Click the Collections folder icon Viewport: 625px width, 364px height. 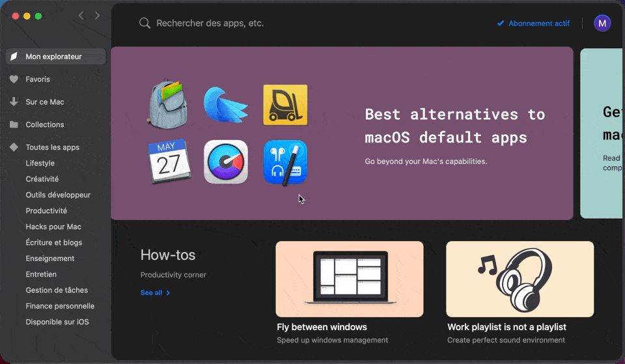[x=14, y=124]
